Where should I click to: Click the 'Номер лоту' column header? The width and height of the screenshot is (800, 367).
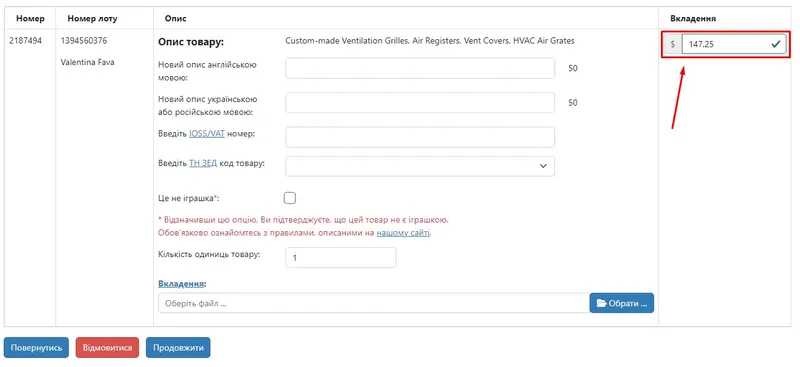tap(92, 19)
